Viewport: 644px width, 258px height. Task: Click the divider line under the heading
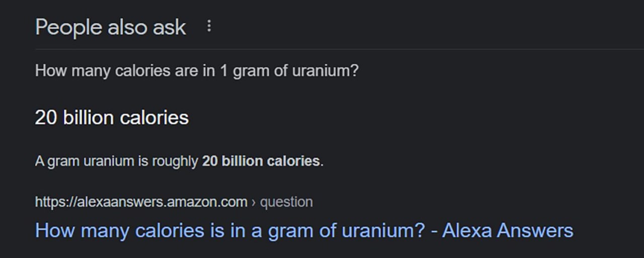pyautogui.click(x=340, y=49)
